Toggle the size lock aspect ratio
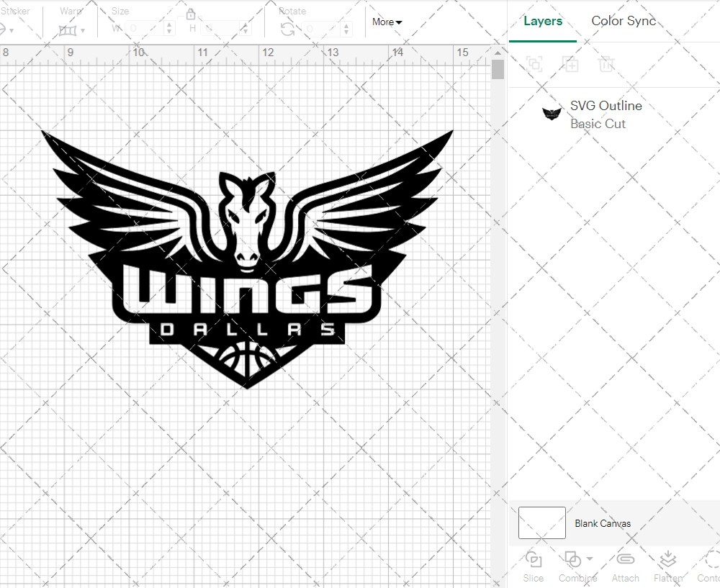 [x=191, y=14]
